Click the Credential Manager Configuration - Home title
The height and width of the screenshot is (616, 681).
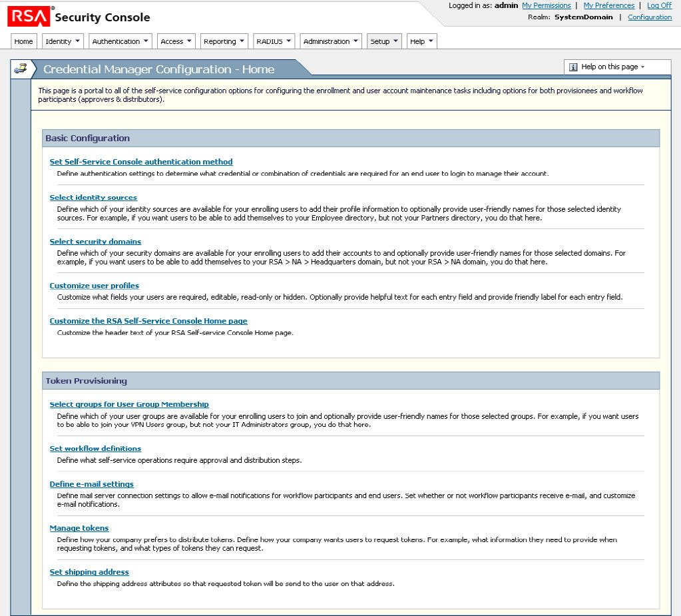coord(159,69)
